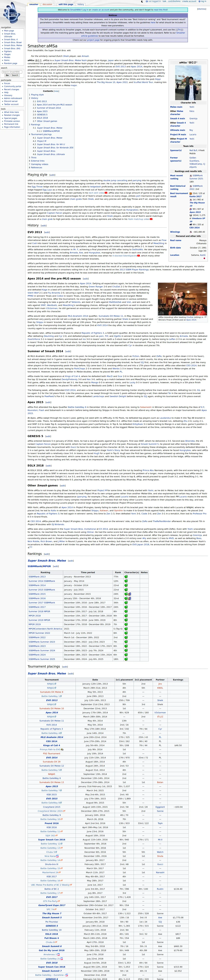This screenshot has height=980, width=210.
Task: Click the Melee icon beside SSBMRank 2022
Action: pos(191,186)
